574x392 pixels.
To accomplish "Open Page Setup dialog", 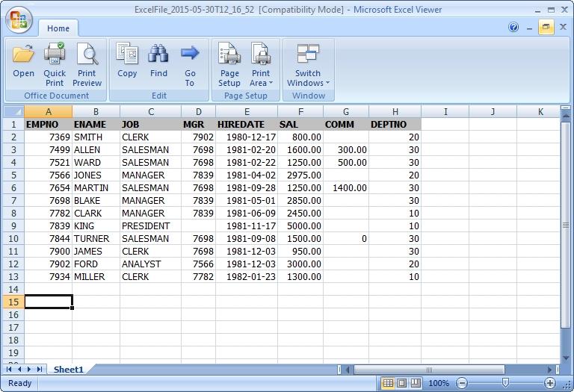I will (229, 55).
